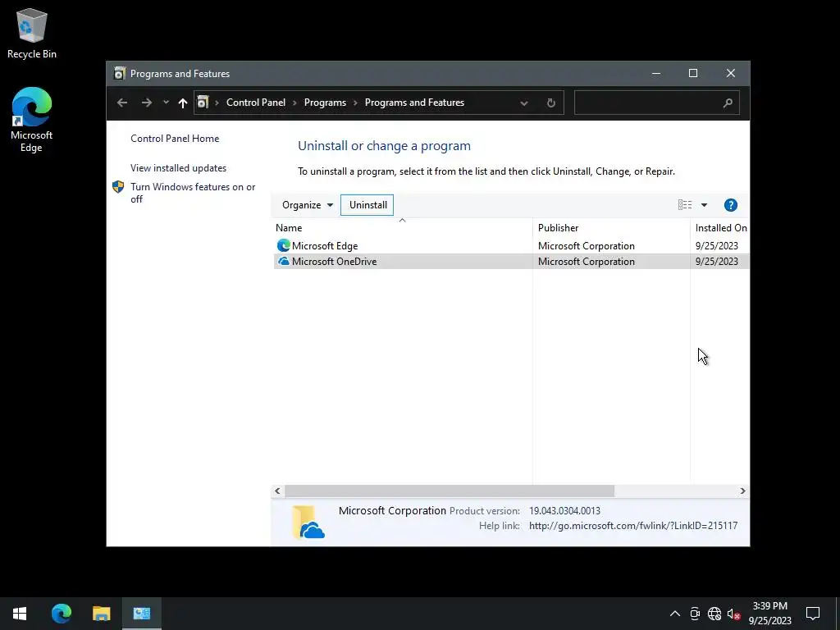Viewport: 840px width, 630px height.
Task: Open the network globe tray icon
Action: [x=714, y=614]
